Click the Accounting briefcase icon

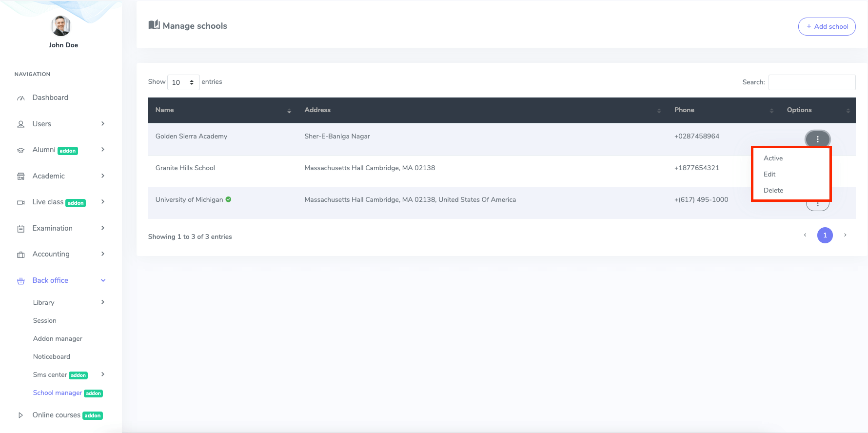pos(20,255)
